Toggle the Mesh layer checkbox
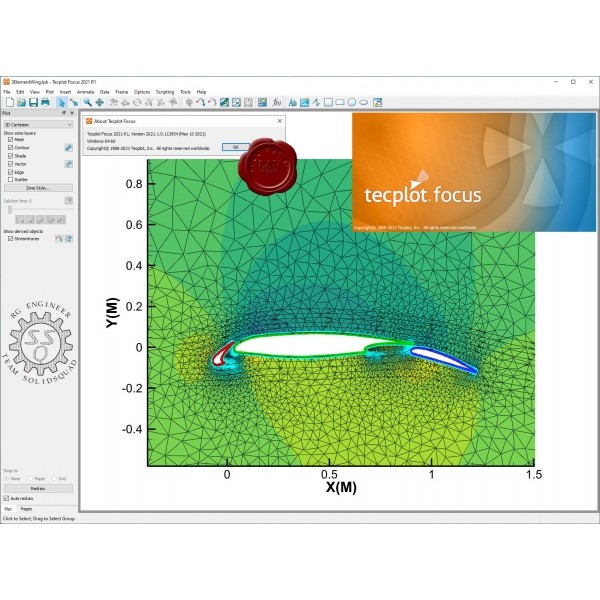600x600 pixels. [x=10, y=139]
